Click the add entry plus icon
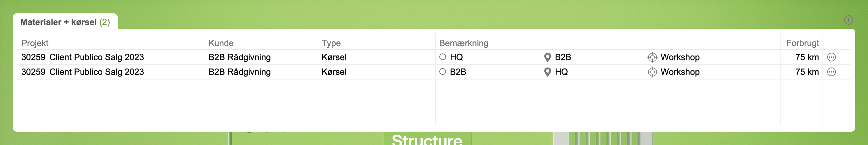The image size is (868, 145). coord(848,20)
